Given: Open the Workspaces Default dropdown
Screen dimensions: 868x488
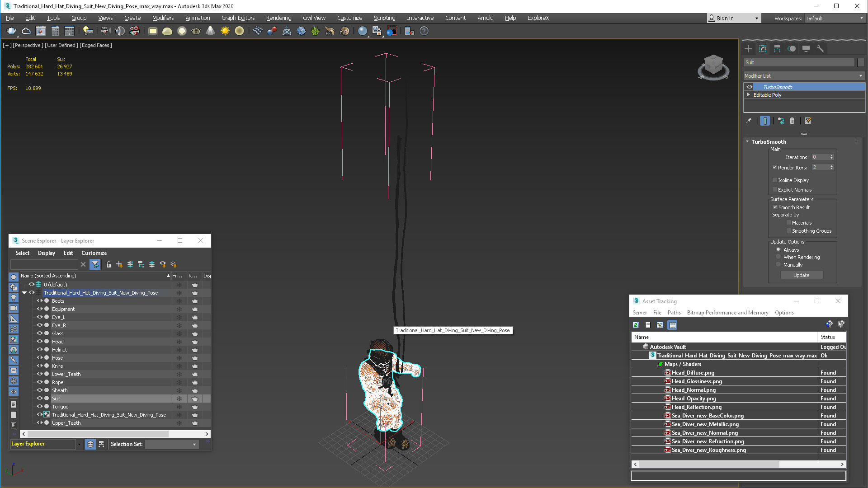Looking at the screenshot, I should (x=835, y=18).
